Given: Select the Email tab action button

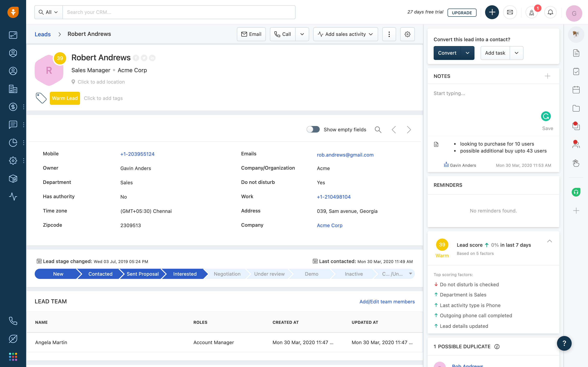Looking at the screenshot, I should [x=251, y=34].
